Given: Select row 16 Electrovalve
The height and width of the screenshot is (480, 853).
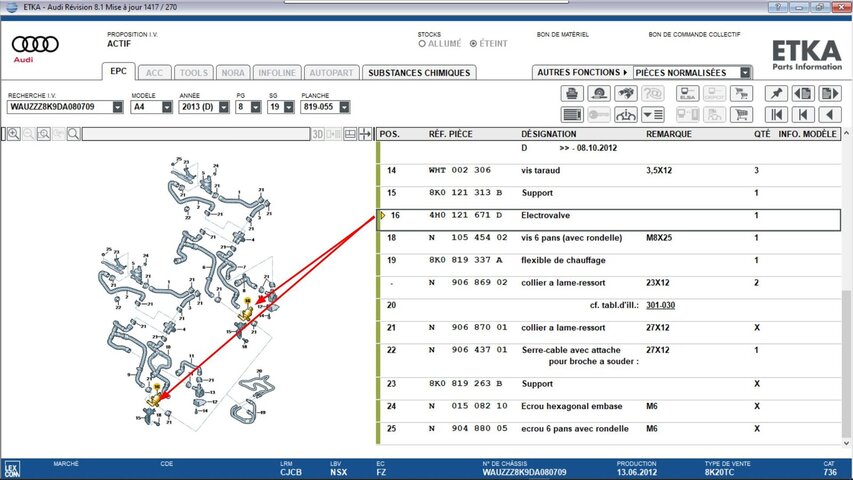Looking at the screenshot, I should click(609, 219).
